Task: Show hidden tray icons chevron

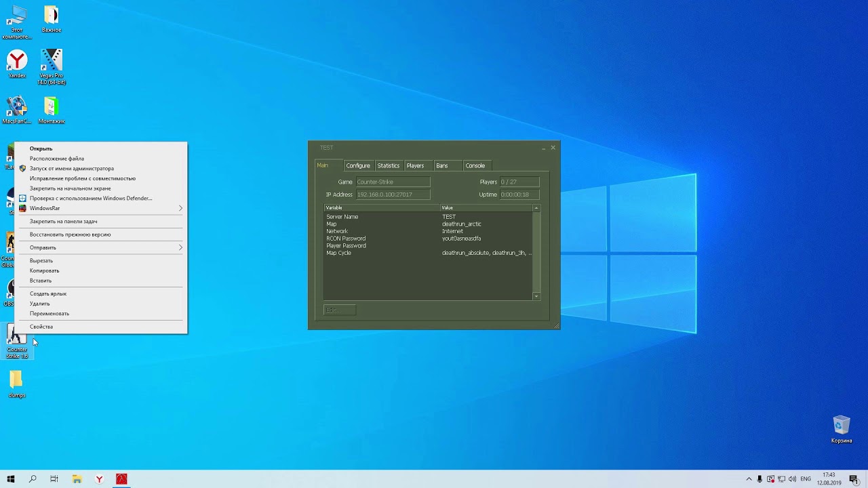Action: pos(749,479)
